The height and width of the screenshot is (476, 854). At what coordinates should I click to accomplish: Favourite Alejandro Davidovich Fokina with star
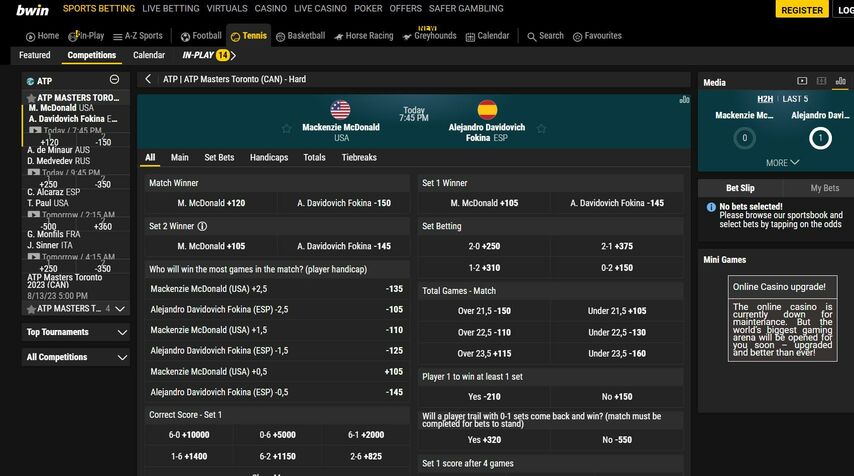click(541, 129)
